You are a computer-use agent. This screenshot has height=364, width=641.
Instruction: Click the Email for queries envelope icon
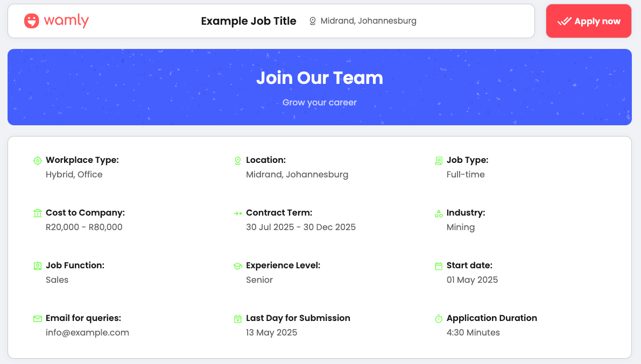coord(37,318)
